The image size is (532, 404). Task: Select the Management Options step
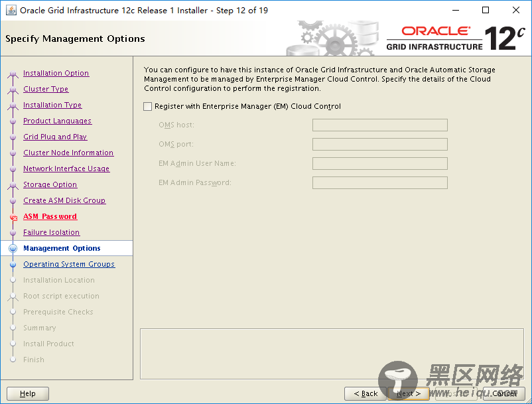pyautogui.click(x=62, y=248)
